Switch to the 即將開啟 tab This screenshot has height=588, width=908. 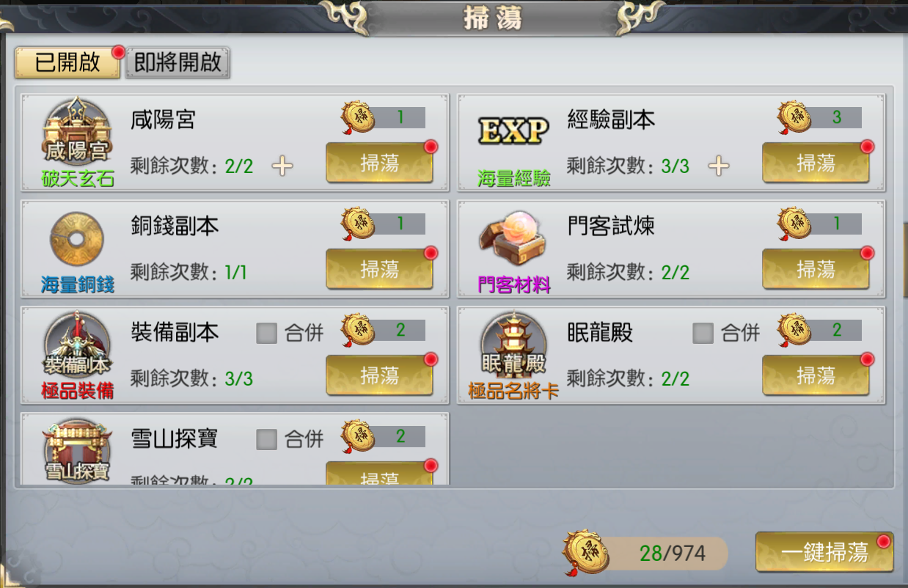pos(178,63)
